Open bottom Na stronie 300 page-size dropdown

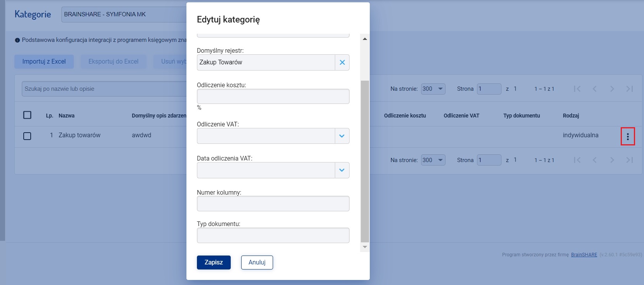pos(433,160)
